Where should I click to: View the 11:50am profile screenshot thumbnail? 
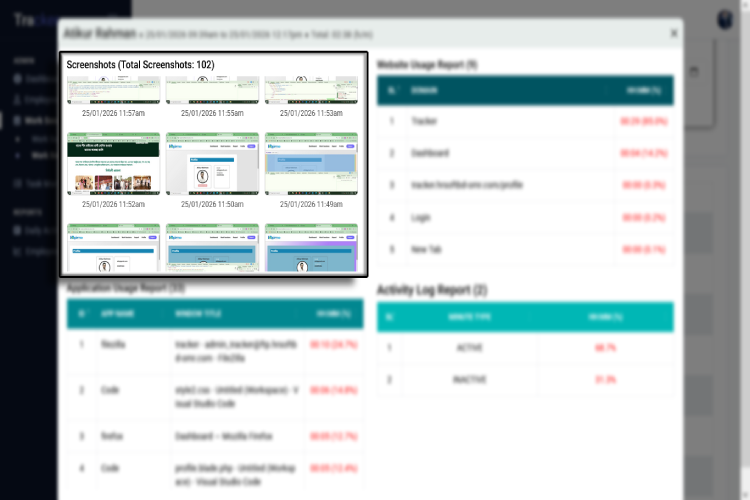click(212, 163)
